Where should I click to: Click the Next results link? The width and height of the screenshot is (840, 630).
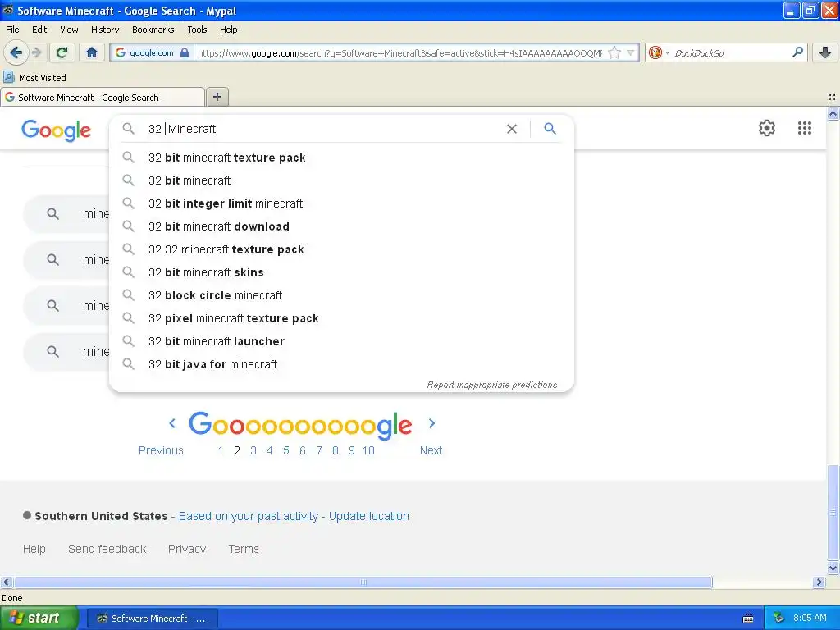[x=431, y=450]
